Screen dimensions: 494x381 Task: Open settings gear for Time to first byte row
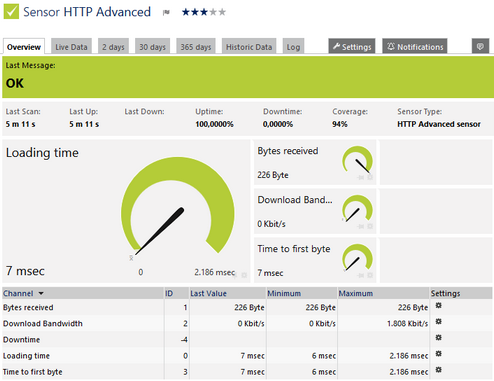coord(439,369)
